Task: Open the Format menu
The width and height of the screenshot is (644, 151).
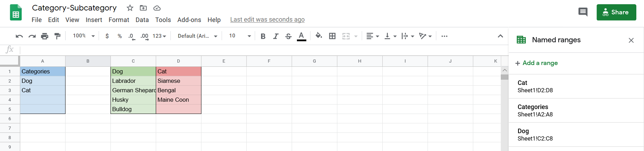Action: point(119,20)
